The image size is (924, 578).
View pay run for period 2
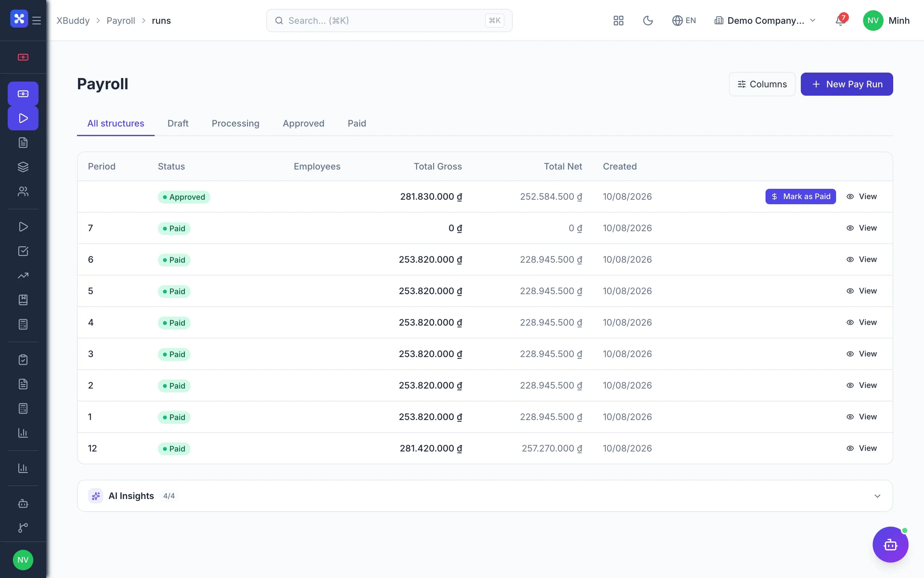pos(862,385)
